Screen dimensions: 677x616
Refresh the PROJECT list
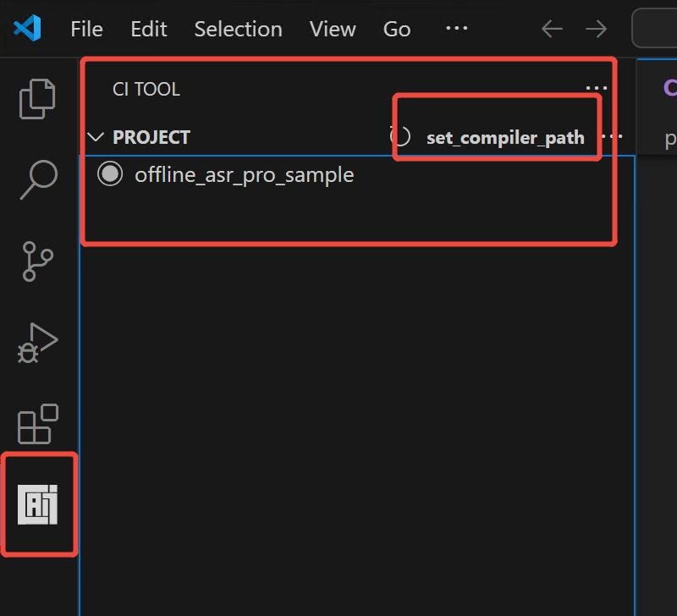click(x=400, y=137)
